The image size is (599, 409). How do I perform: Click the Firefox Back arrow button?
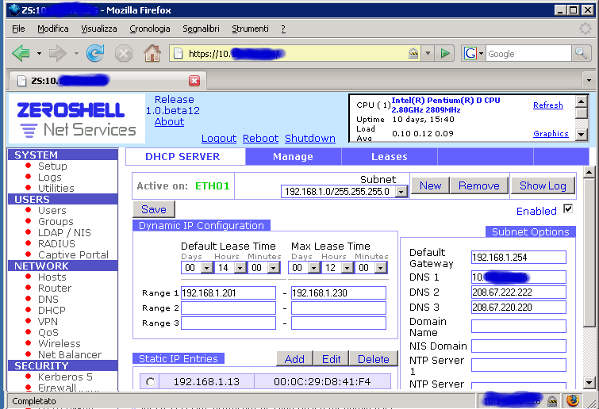point(21,53)
